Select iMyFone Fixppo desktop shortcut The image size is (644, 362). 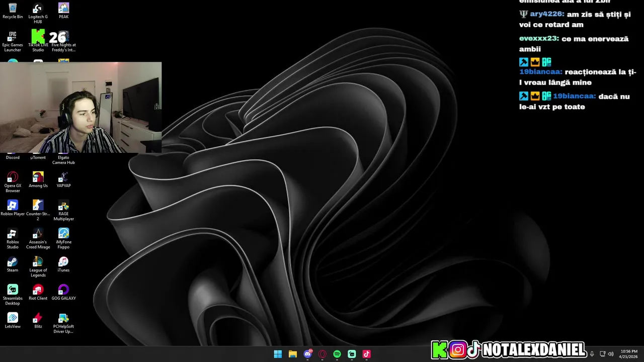63,238
